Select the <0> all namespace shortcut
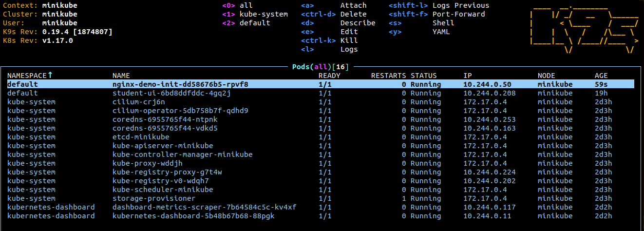 237,5
